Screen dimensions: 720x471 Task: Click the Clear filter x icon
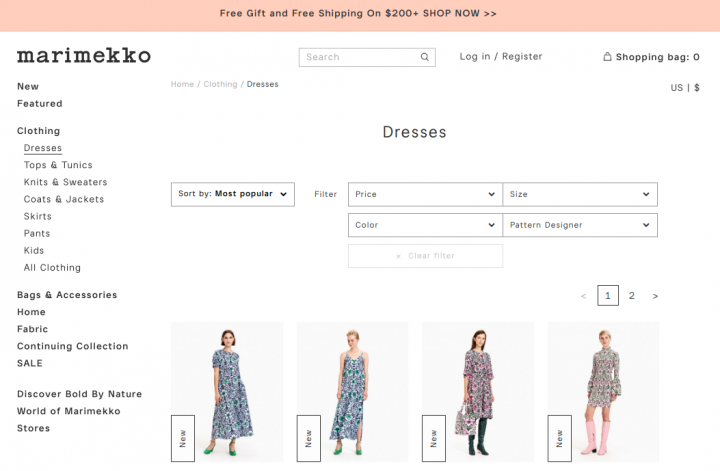point(398,256)
